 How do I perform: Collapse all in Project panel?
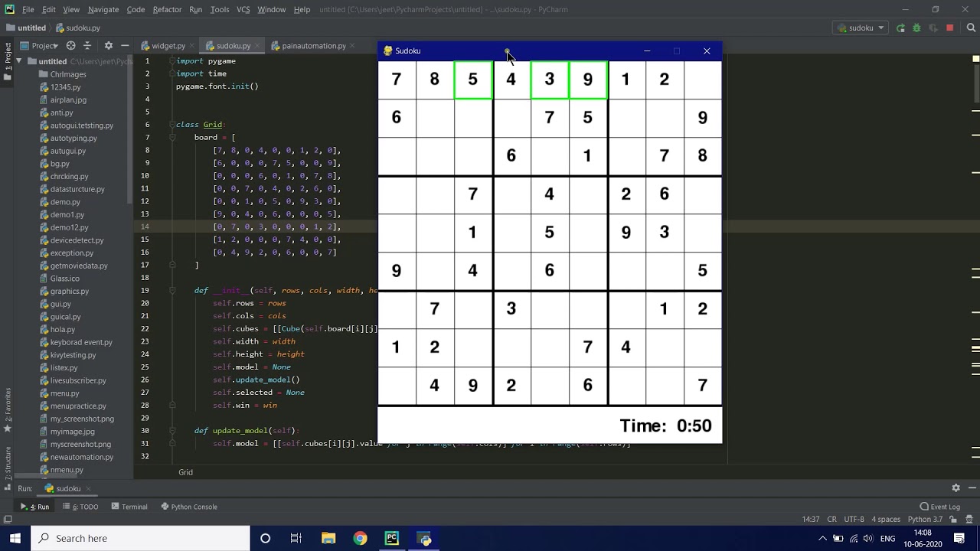click(x=87, y=46)
